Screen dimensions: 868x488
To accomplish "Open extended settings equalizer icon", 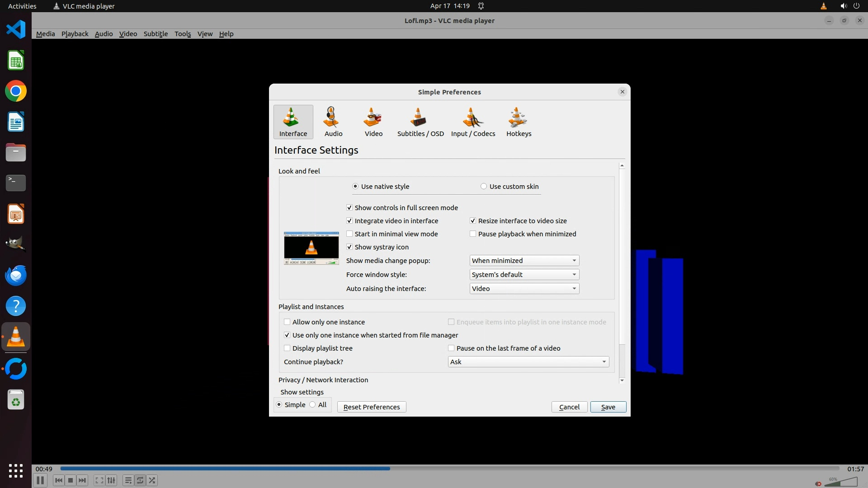I will point(111,480).
